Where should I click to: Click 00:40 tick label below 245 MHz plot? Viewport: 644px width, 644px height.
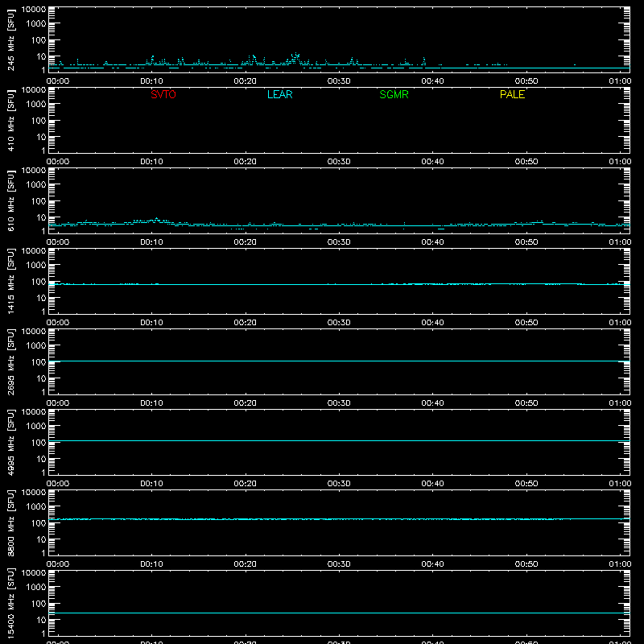(x=432, y=81)
